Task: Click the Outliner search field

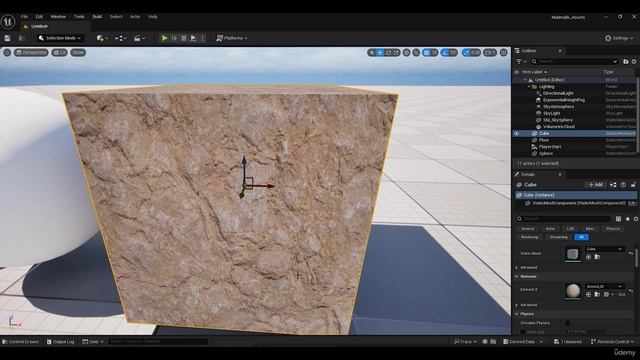Action: [x=574, y=61]
